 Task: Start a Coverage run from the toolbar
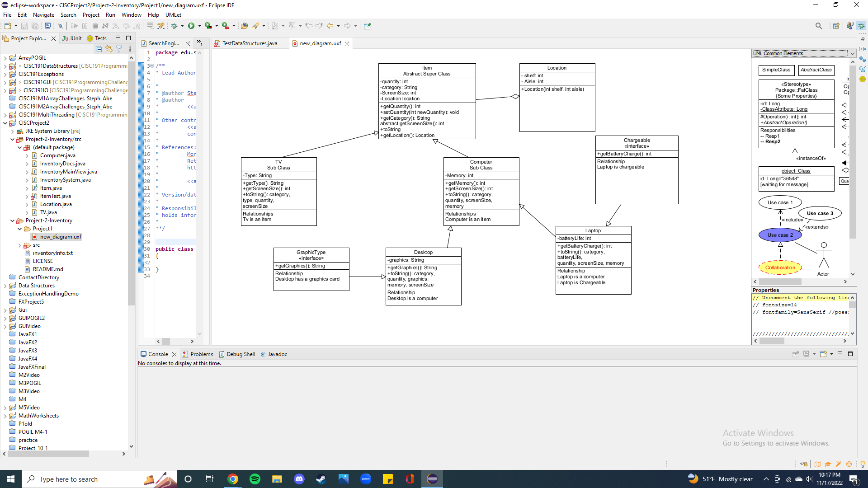[x=208, y=26]
